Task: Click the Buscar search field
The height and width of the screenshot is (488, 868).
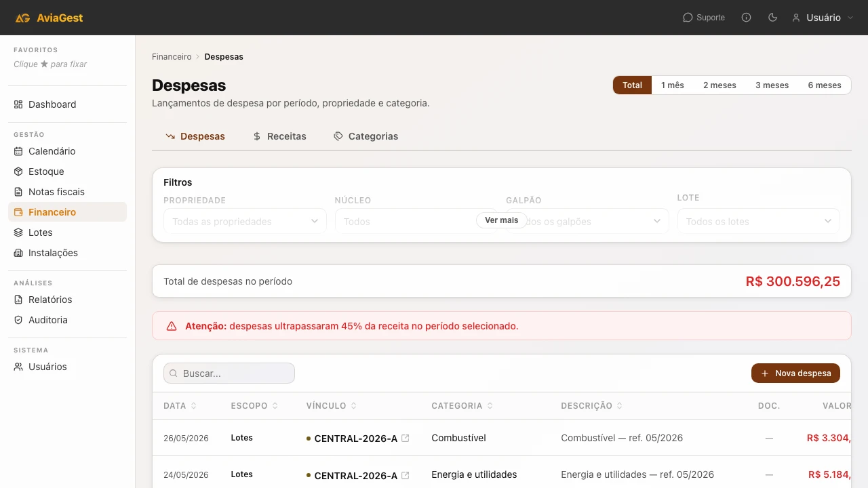Action: pyautogui.click(x=229, y=373)
